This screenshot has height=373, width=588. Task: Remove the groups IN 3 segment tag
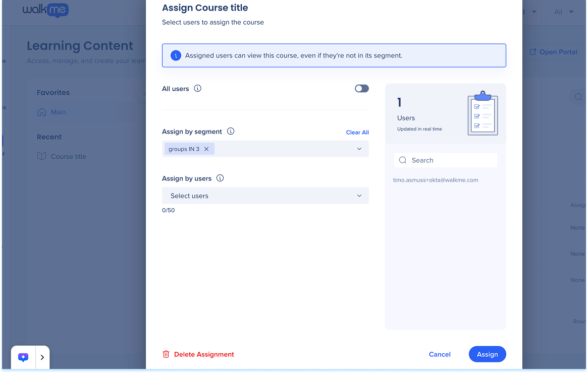point(206,149)
